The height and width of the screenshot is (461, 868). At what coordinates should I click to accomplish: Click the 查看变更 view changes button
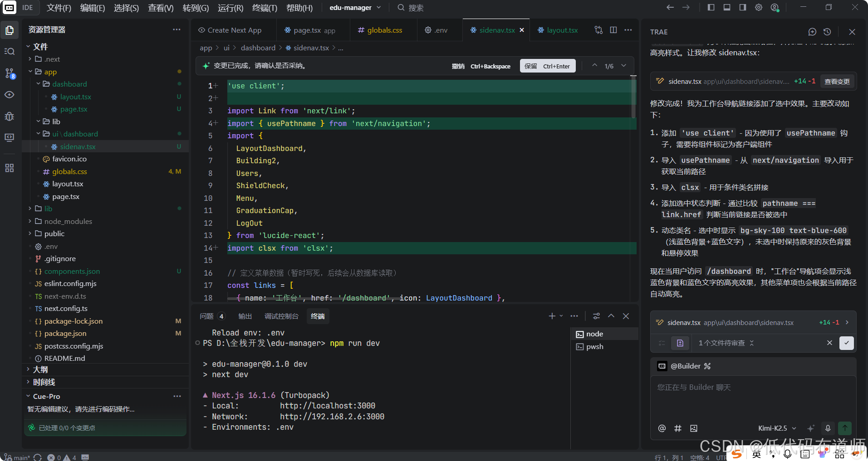[x=837, y=82]
